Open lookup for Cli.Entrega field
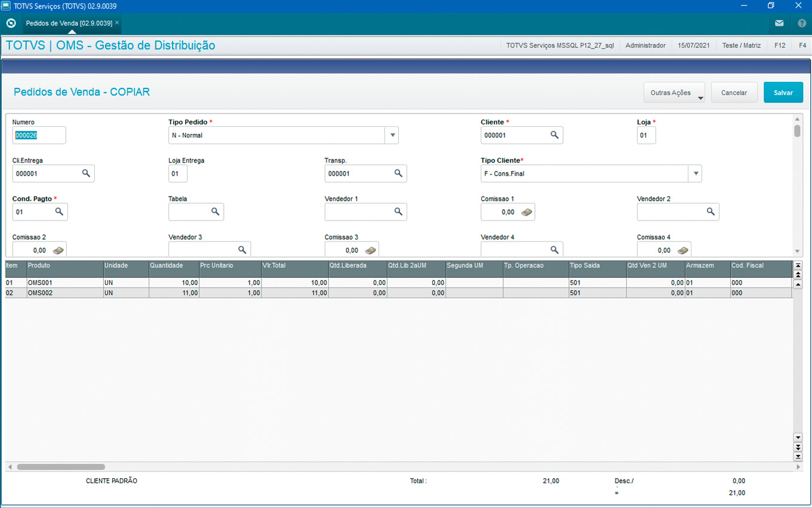Image resolution: width=812 pixels, height=508 pixels. (x=86, y=173)
